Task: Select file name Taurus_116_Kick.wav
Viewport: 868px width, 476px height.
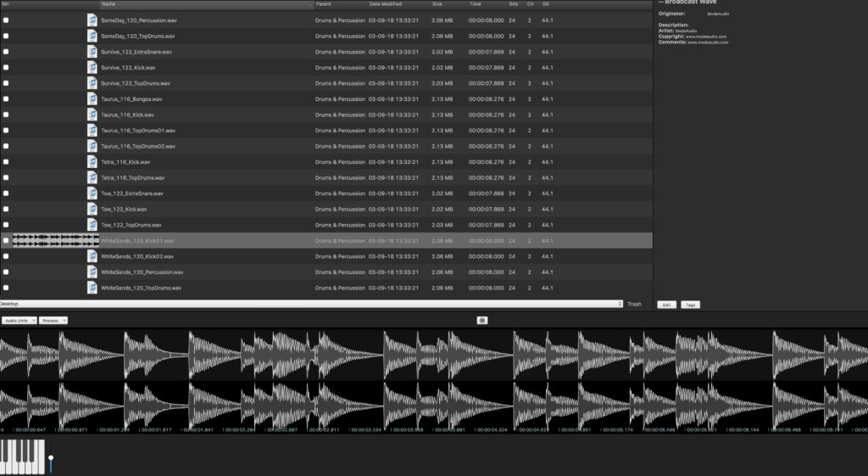Action: coord(127,115)
